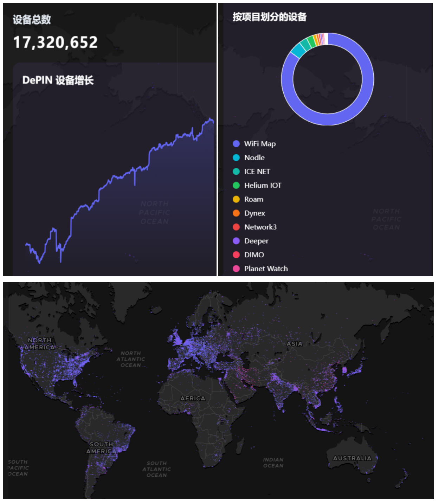Click the Africa label on the map

[193, 398]
